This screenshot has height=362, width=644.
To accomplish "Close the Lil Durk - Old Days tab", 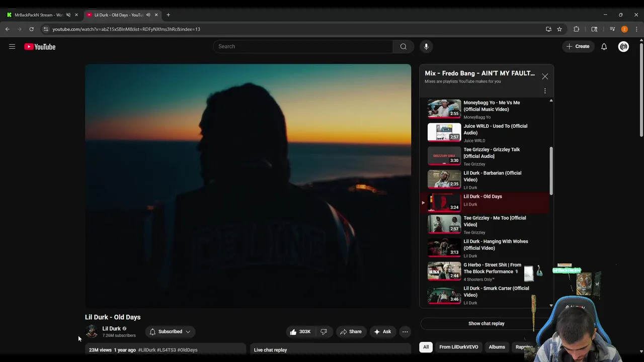I will tap(156, 15).
